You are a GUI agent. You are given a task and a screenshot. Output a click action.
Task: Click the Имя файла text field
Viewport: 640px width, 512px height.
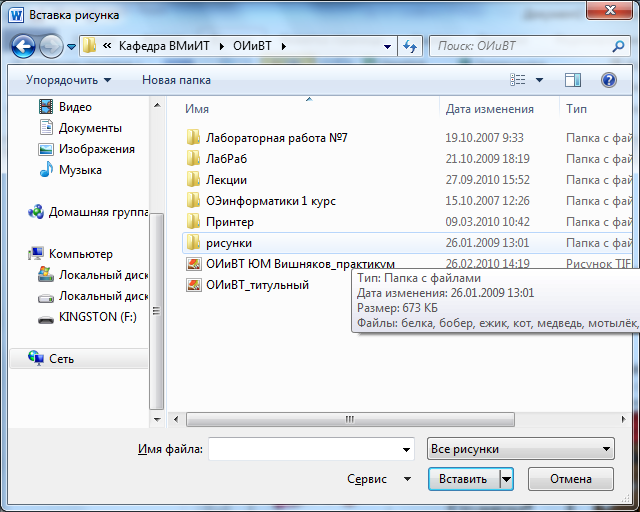(x=311, y=449)
